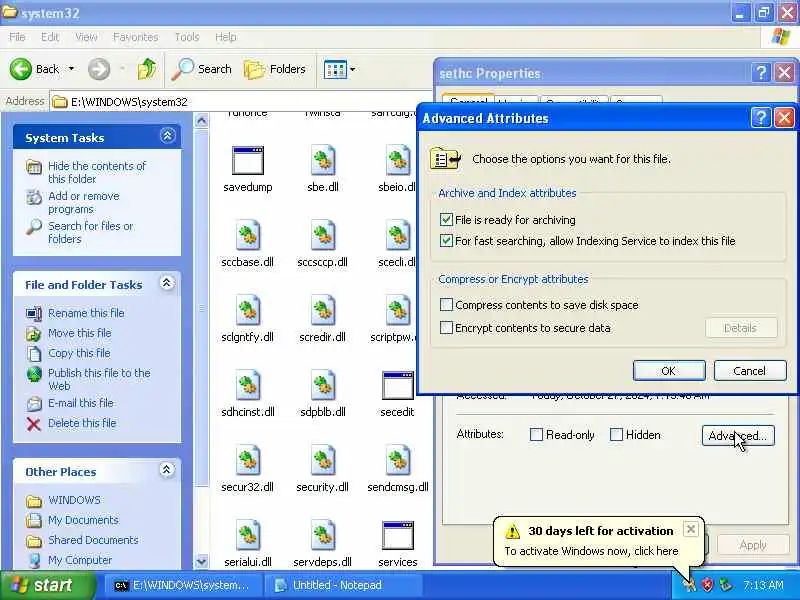Click the address bar path field
This screenshot has width=800, height=600.
coord(241,102)
